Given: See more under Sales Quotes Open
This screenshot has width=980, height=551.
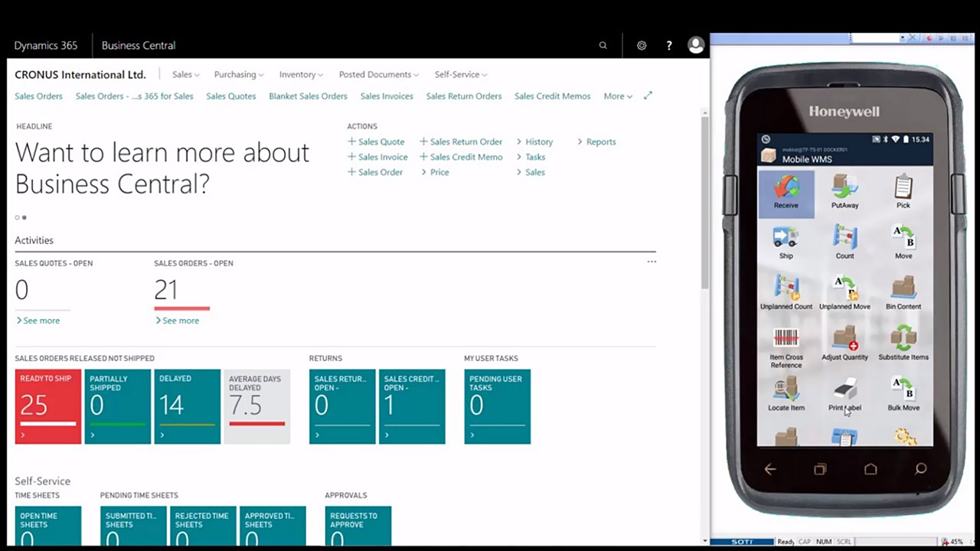Looking at the screenshot, I should [38, 321].
